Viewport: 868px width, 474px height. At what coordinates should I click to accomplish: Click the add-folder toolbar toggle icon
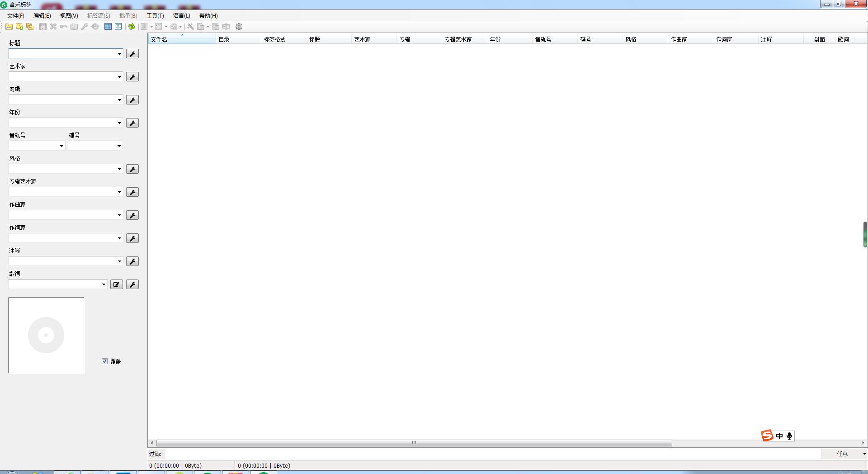click(19, 27)
